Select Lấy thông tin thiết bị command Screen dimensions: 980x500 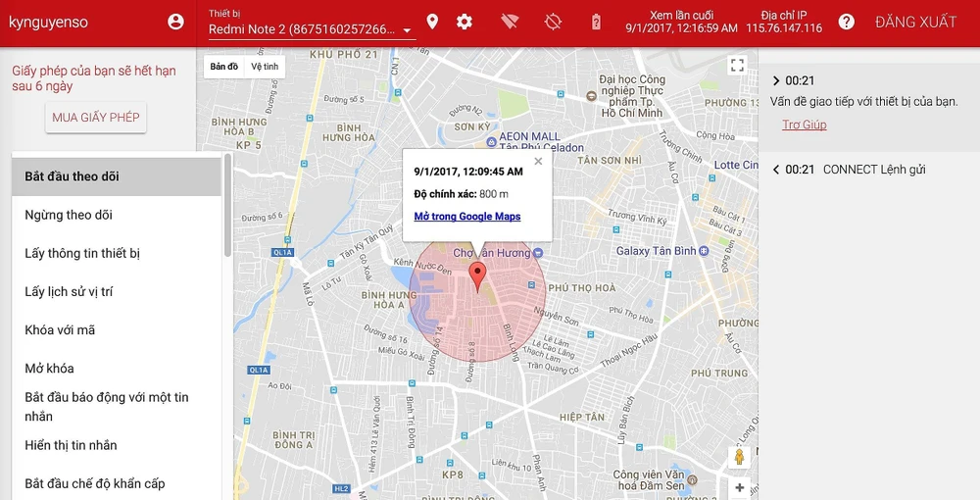[117, 253]
